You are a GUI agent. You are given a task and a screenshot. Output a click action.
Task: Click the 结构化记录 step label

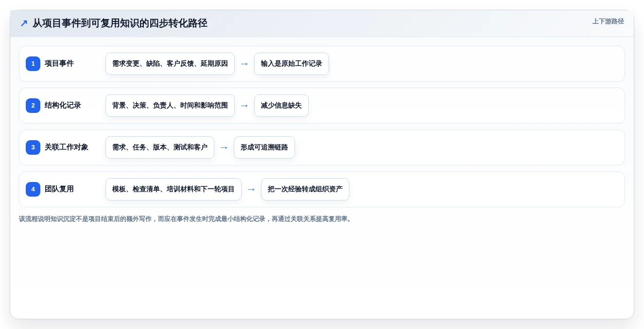(x=63, y=106)
